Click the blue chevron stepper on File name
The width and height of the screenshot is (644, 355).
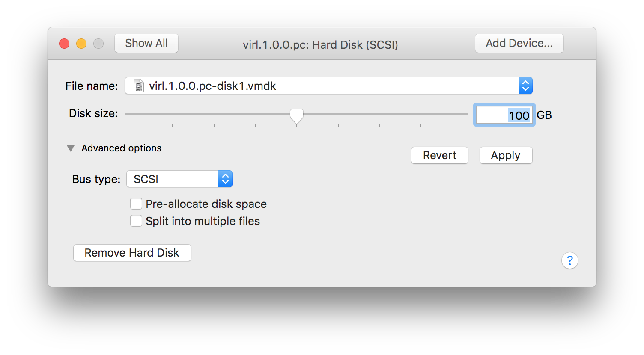click(525, 86)
